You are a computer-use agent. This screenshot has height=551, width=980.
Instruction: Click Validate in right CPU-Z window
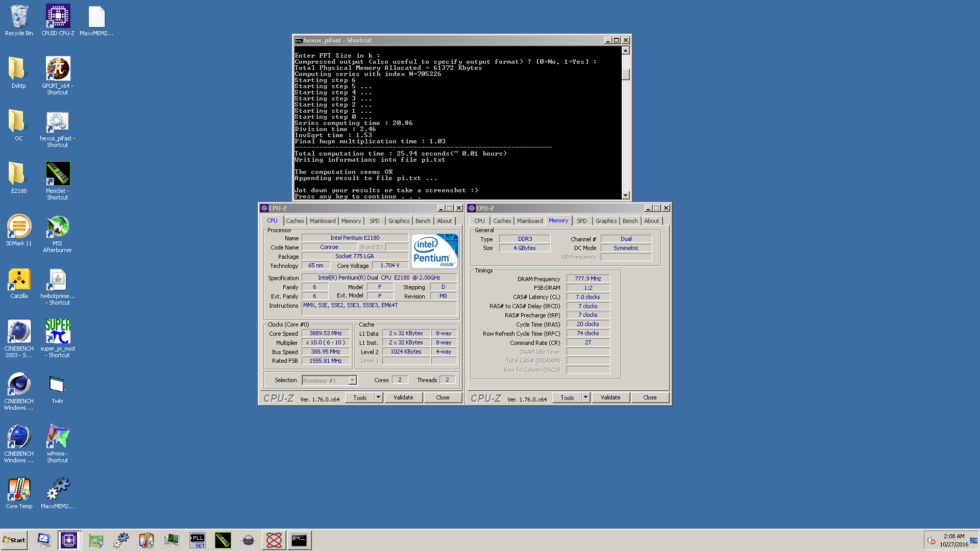(610, 397)
